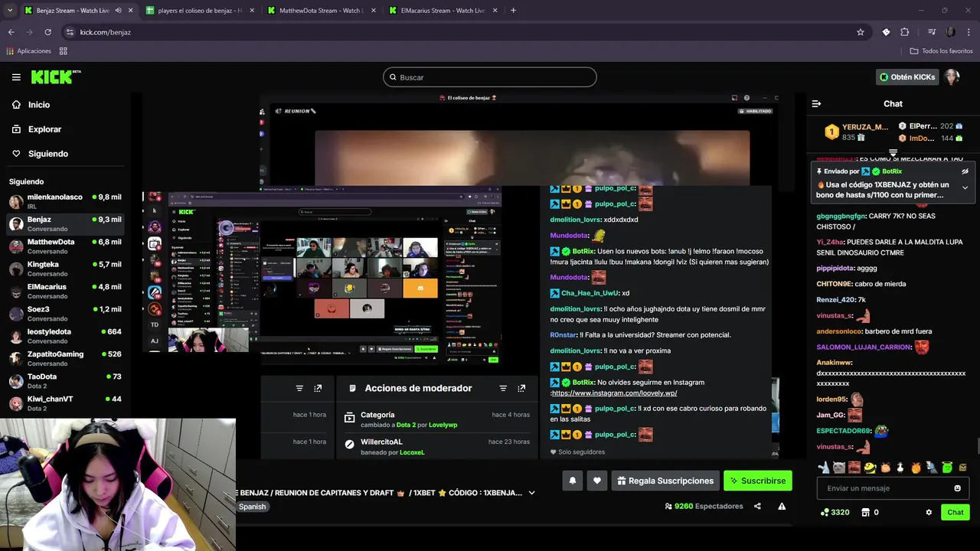The width and height of the screenshot is (980, 551).
Task: Open ElMacarius channel in sidebar list
Action: pyautogui.click(x=65, y=292)
